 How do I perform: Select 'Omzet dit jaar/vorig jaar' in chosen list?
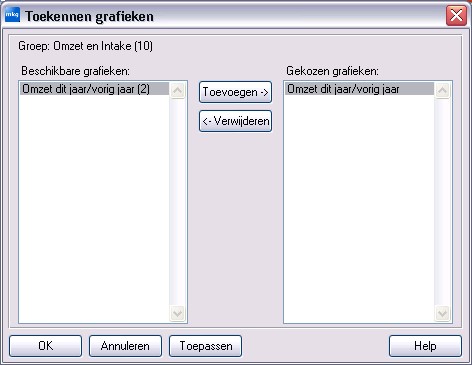coord(359,89)
